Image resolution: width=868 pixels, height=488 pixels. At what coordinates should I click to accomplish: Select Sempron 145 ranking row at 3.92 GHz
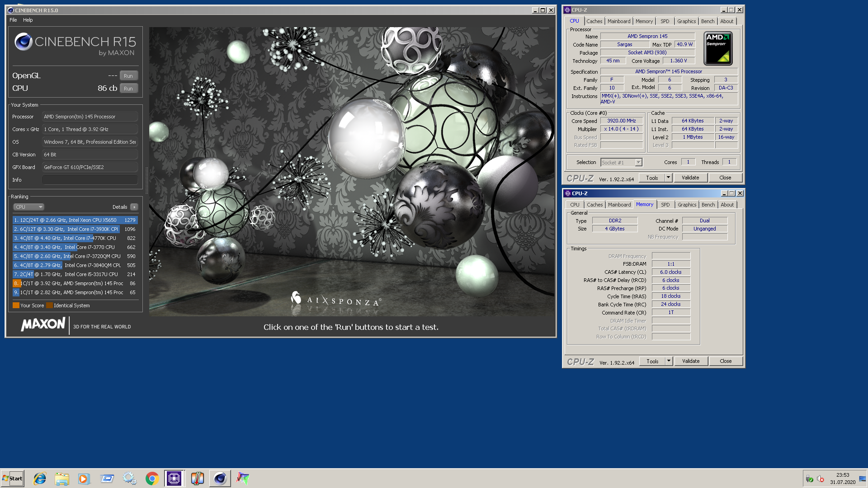coord(75,283)
